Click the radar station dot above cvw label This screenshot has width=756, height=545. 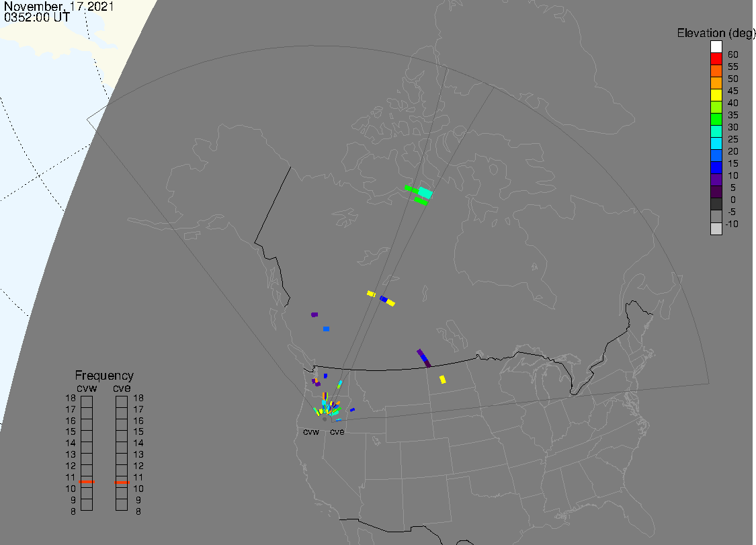click(x=325, y=419)
